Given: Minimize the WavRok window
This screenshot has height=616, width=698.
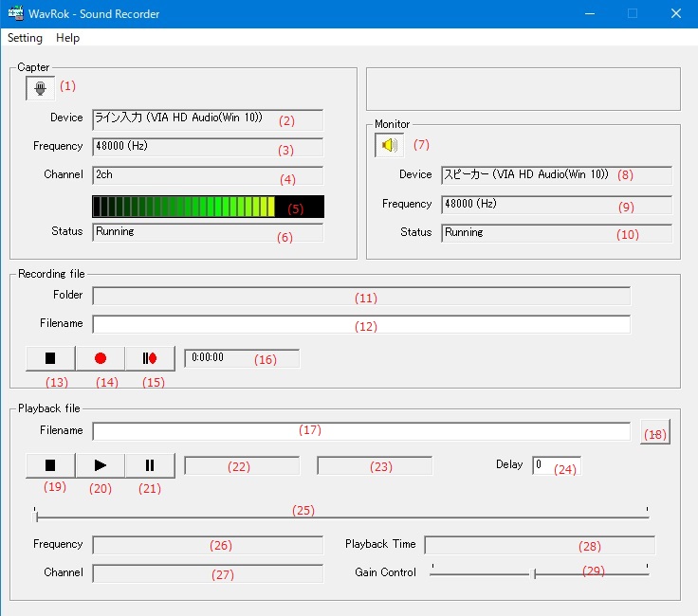Looking at the screenshot, I should tap(590, 14).
